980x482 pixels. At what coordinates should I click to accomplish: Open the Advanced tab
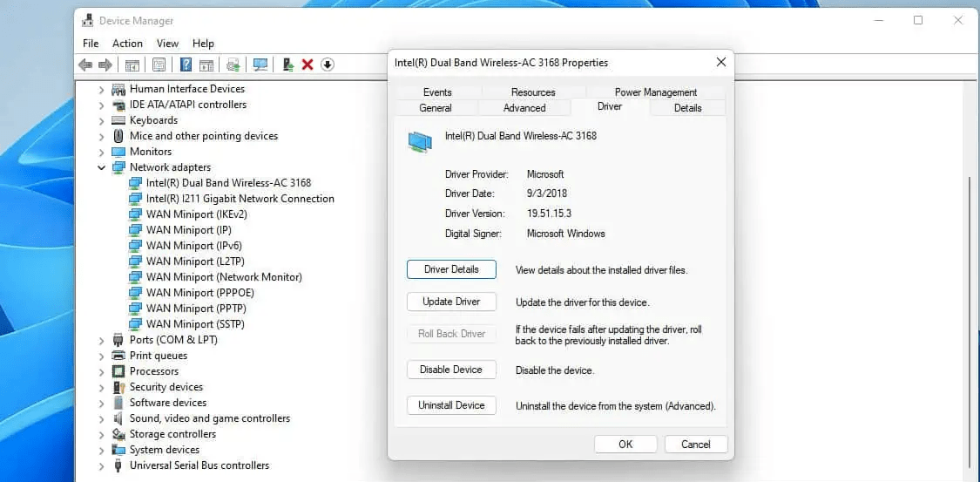(x=524, y=108)
